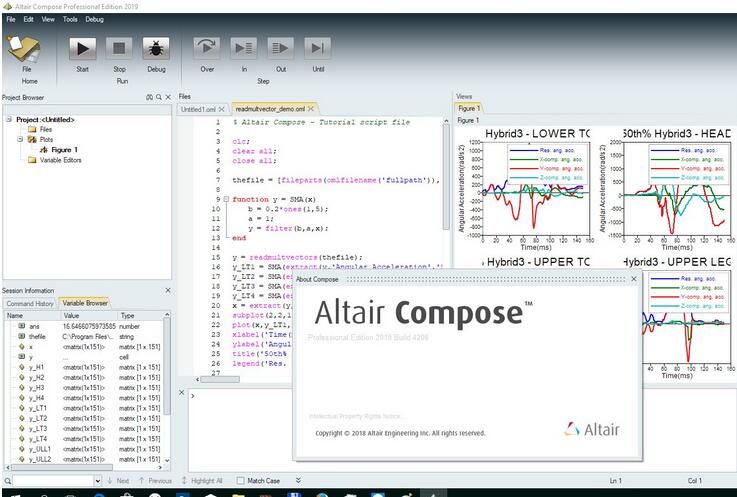Select the ans variable row
737x497 pixels.
86,326
